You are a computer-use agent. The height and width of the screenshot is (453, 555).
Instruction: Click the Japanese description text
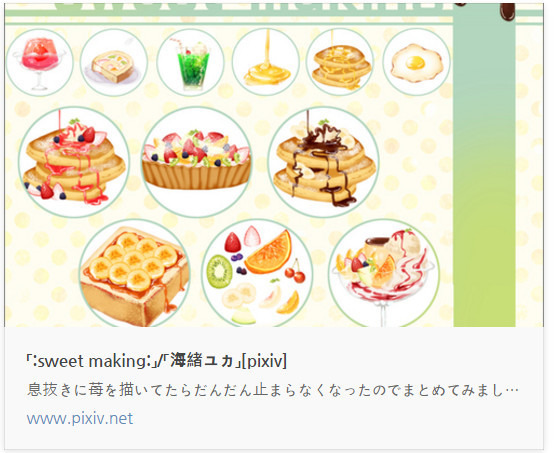tap(273, 390)
